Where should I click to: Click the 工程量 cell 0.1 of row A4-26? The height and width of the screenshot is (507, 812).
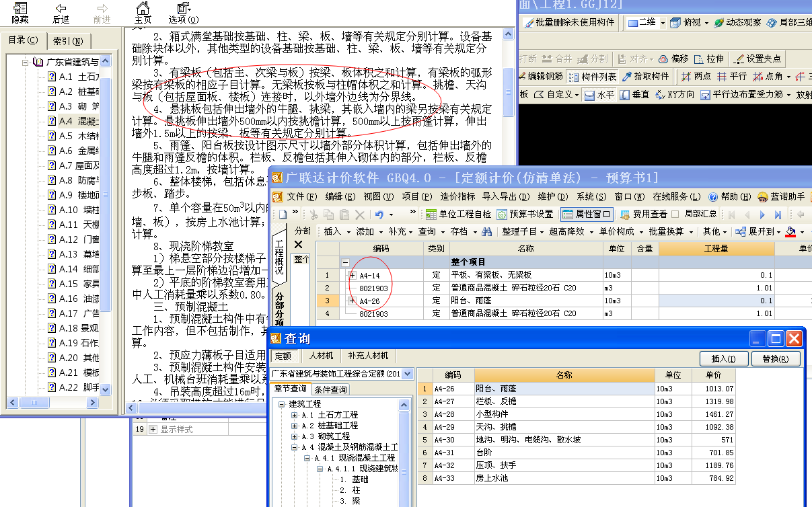716,301
